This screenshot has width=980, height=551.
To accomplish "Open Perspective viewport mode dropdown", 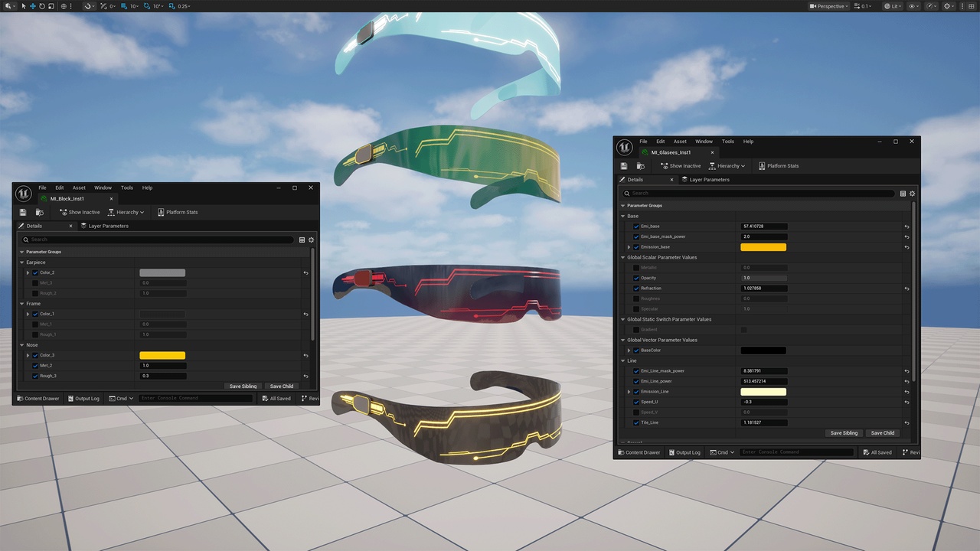I will [x=829, y=6].
